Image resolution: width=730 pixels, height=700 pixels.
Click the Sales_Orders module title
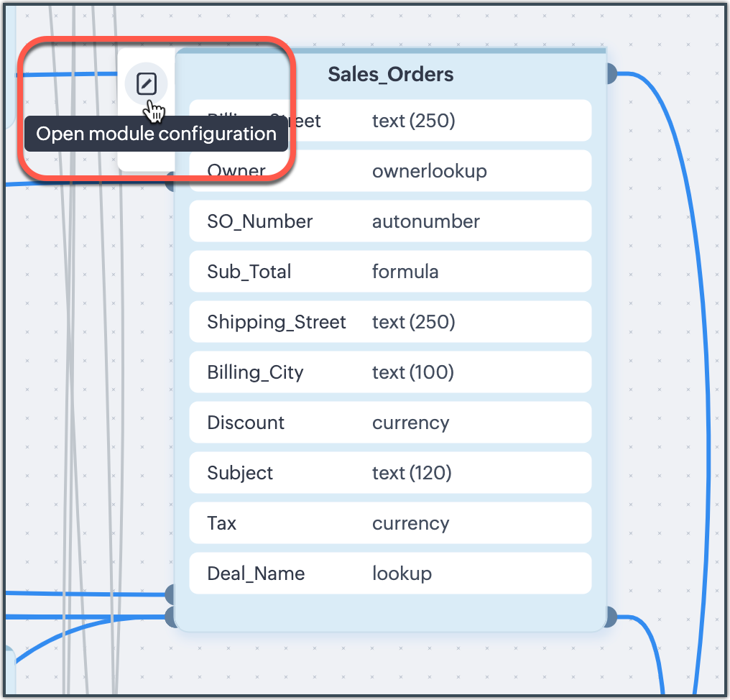[x=390, y=74]
